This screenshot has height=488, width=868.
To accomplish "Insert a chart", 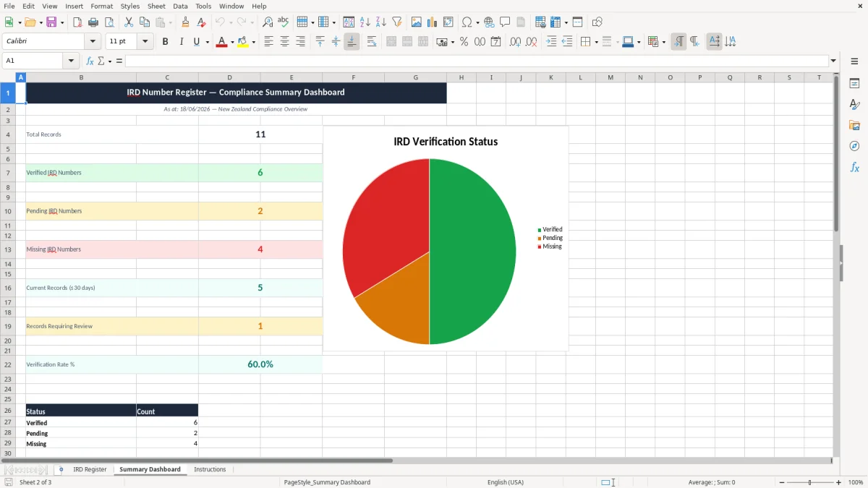I will tap(433, 22).
